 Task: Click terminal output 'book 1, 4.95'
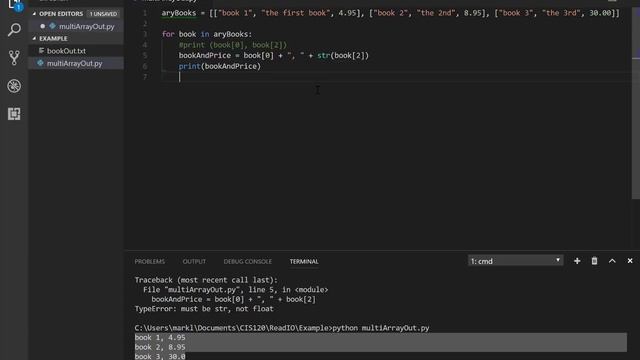160,338
